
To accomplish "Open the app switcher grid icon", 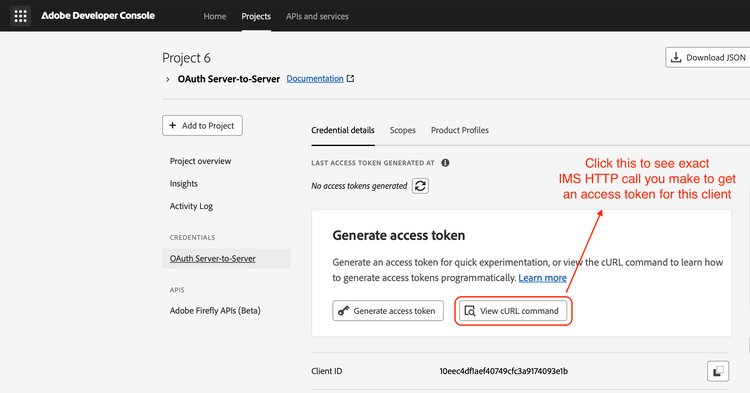I will click(21, 16).
